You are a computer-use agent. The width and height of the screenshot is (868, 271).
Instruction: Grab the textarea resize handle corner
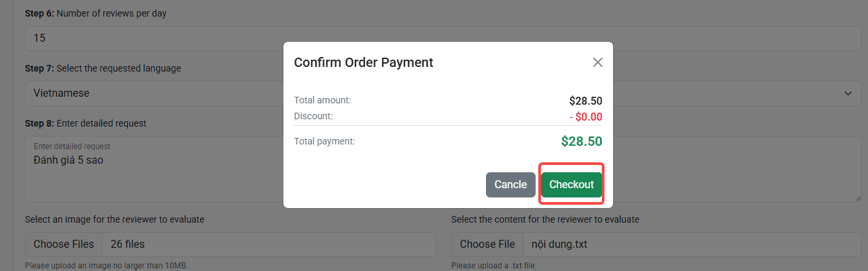[x=857, y=197]
